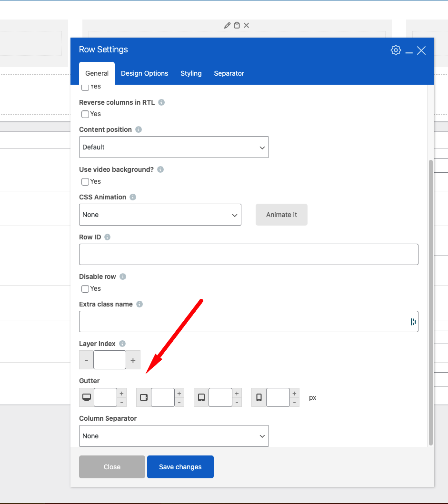Click the Save changes button
The image size is (448, 504).
(x=180, y=467)
